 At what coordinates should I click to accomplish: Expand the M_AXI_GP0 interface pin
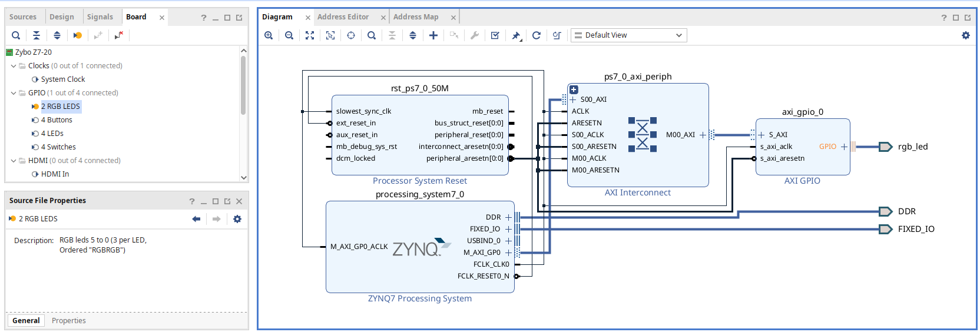tap(508, 253)
